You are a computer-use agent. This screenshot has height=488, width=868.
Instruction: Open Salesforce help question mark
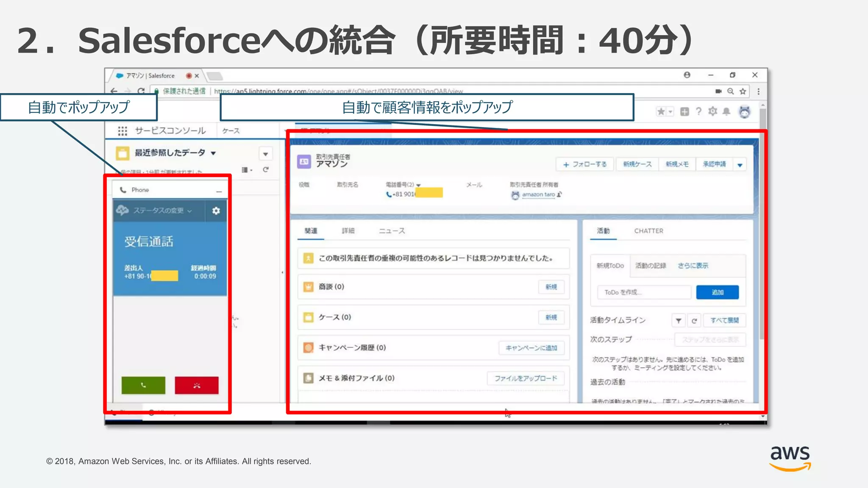click(x=698, y=111)
